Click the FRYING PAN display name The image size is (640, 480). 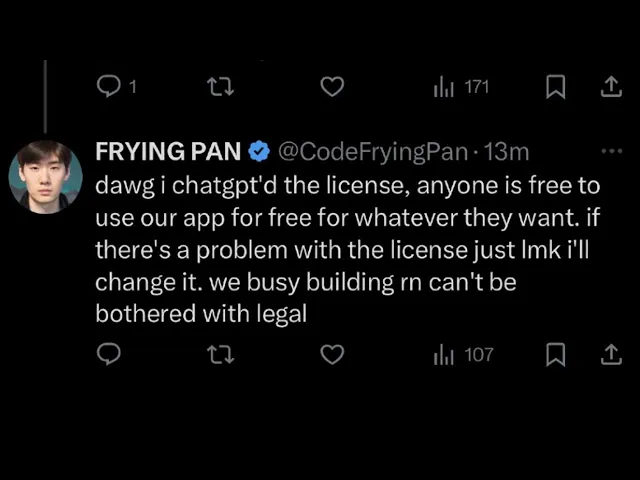point(168,151)
